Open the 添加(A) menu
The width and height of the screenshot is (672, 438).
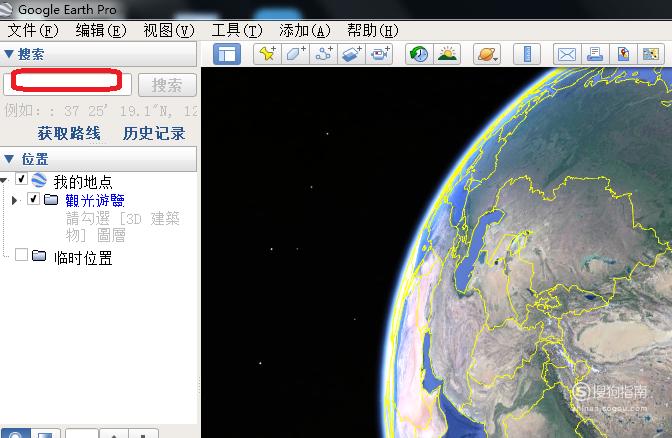click(x=305, y=30)
